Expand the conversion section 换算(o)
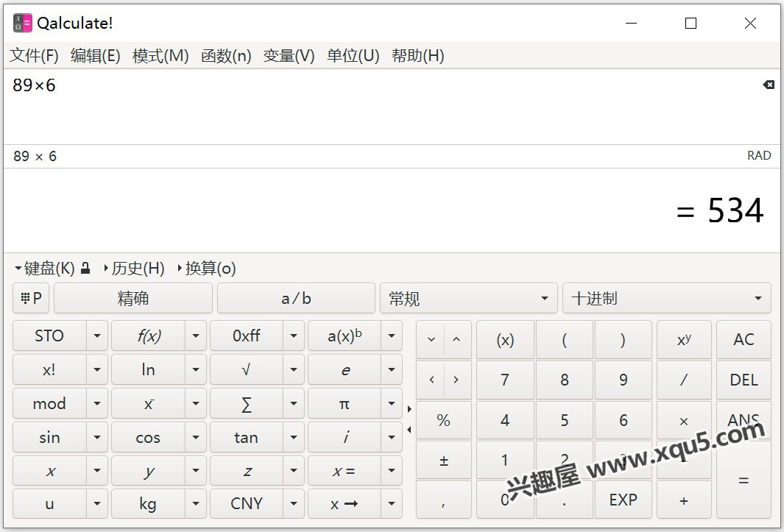 207,269
